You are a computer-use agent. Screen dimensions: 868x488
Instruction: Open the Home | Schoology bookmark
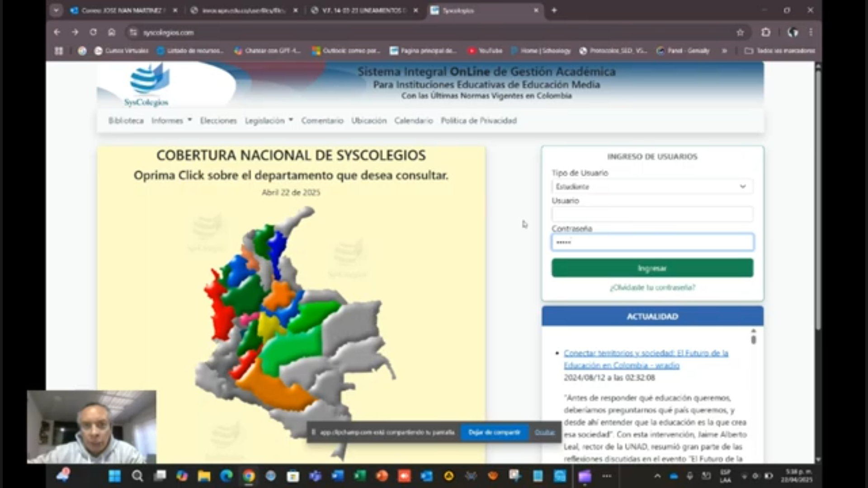coord(541,51)
